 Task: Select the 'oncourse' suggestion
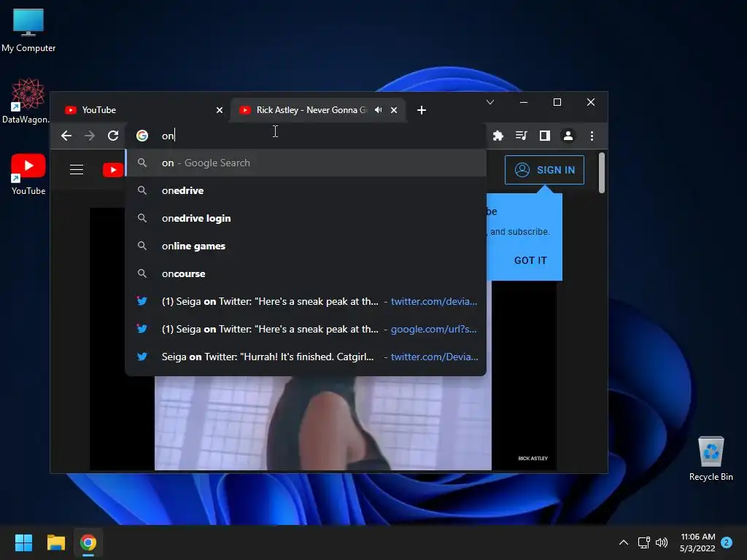(x=306, y=273)
